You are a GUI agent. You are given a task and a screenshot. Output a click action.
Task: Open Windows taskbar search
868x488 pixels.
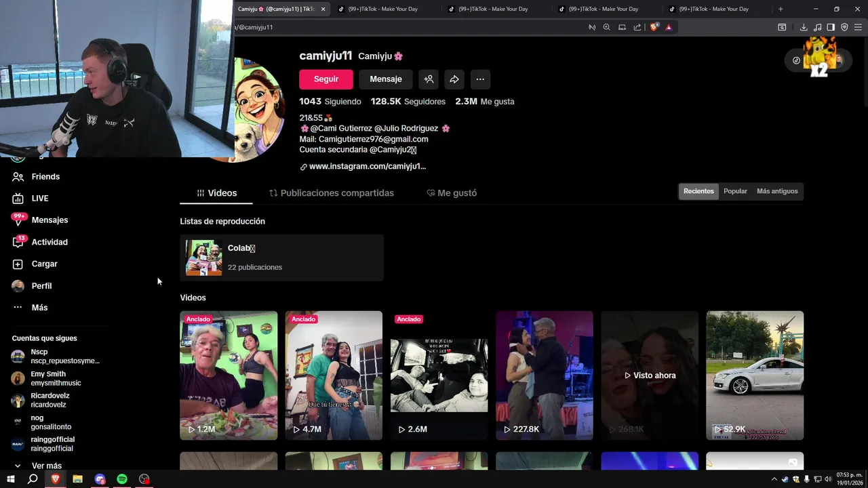click(x=33, y=479)
